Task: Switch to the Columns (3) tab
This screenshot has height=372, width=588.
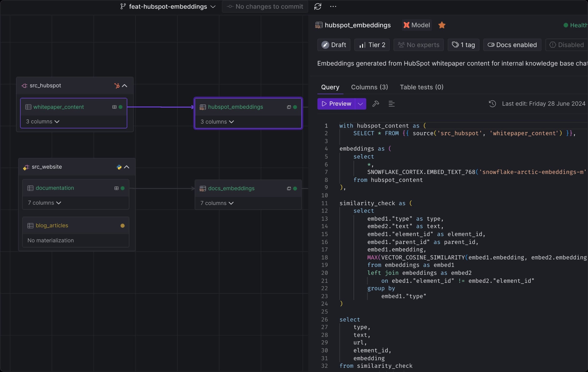Action: coord(369,87)
